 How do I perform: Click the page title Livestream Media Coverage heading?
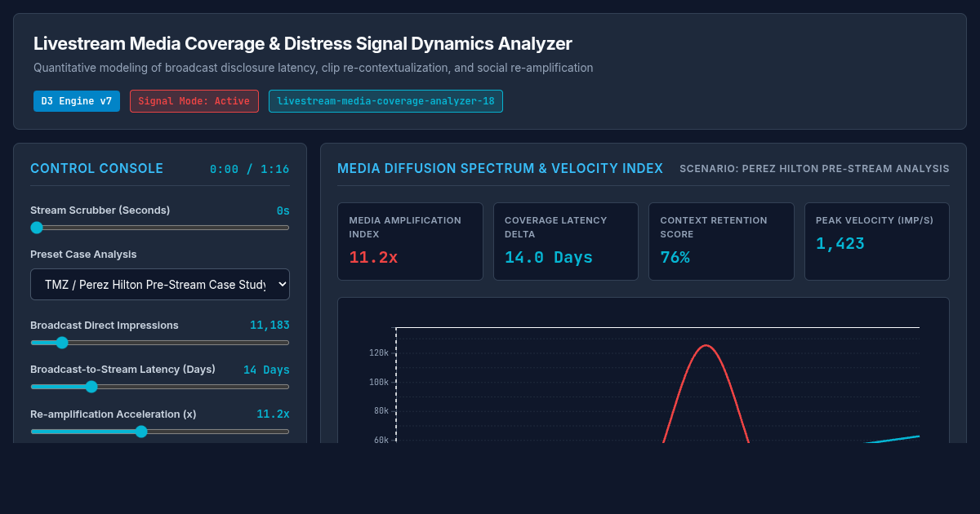(303, 44)
